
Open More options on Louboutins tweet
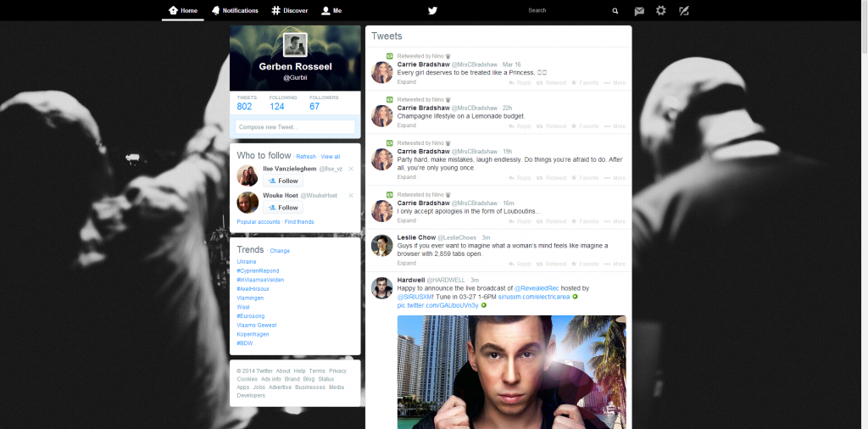click(615, 221)
